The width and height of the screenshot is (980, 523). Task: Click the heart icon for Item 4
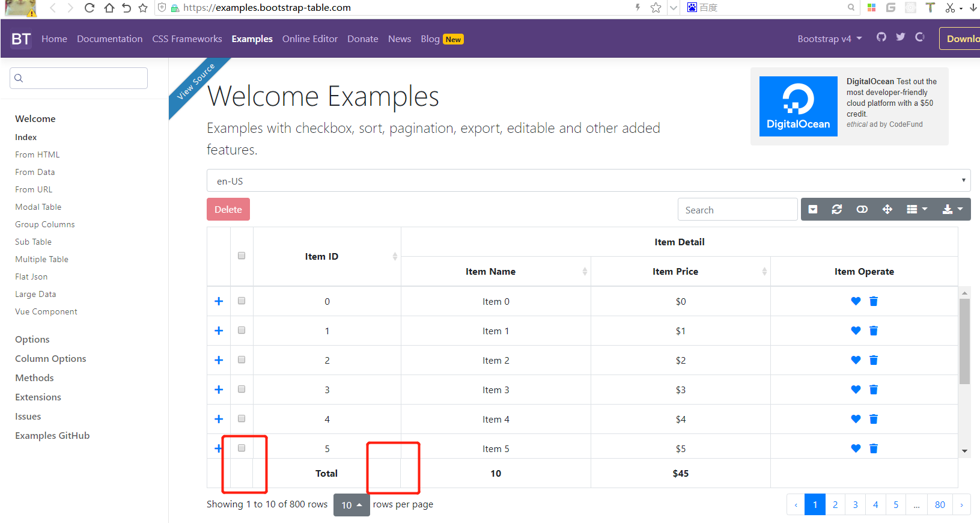coord(856,419)
